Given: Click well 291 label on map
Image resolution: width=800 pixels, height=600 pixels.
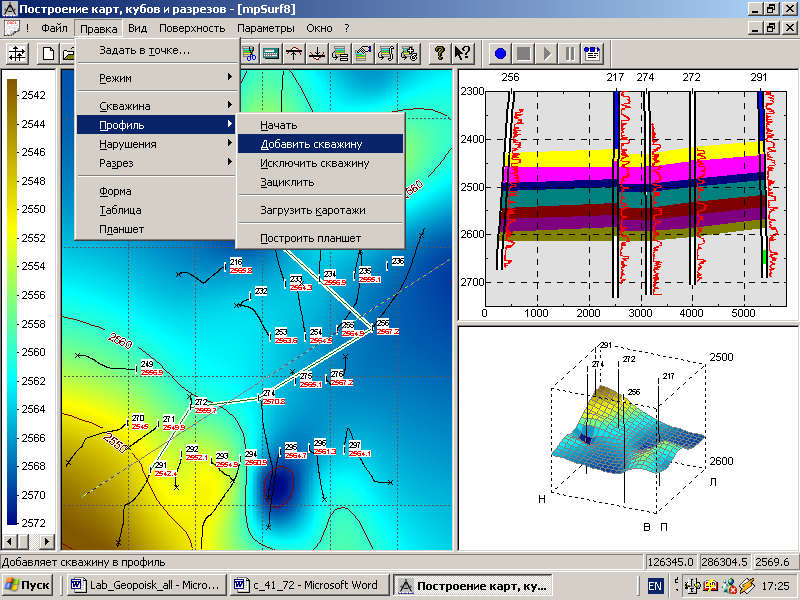Looking at the screenshot, I should click(161, 465).
